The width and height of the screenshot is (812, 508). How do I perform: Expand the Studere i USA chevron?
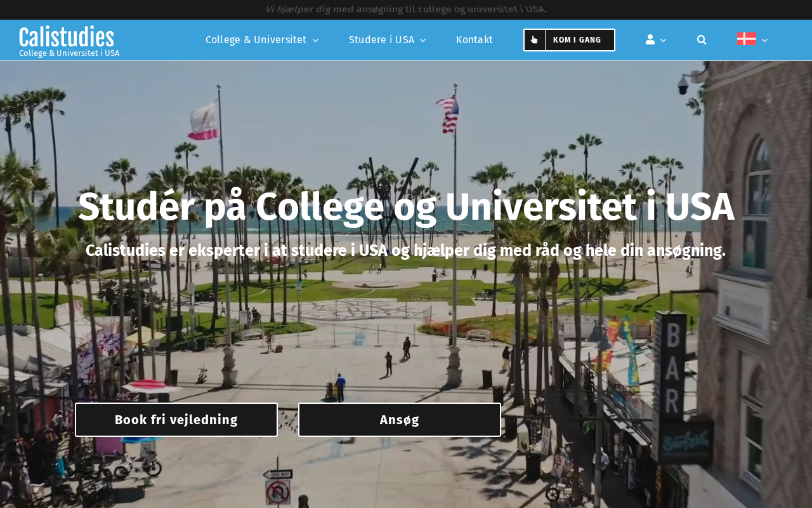tap(423, 41)
